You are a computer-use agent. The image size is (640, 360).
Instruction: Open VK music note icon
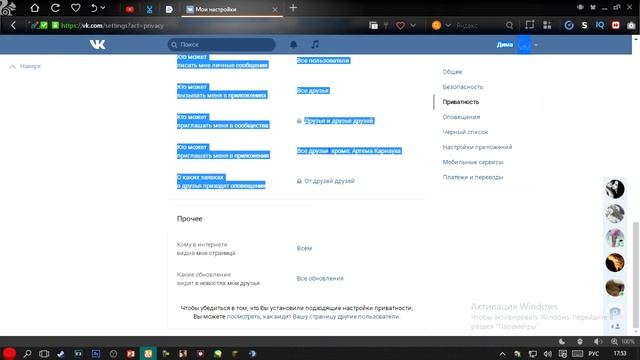pos(315,44)
